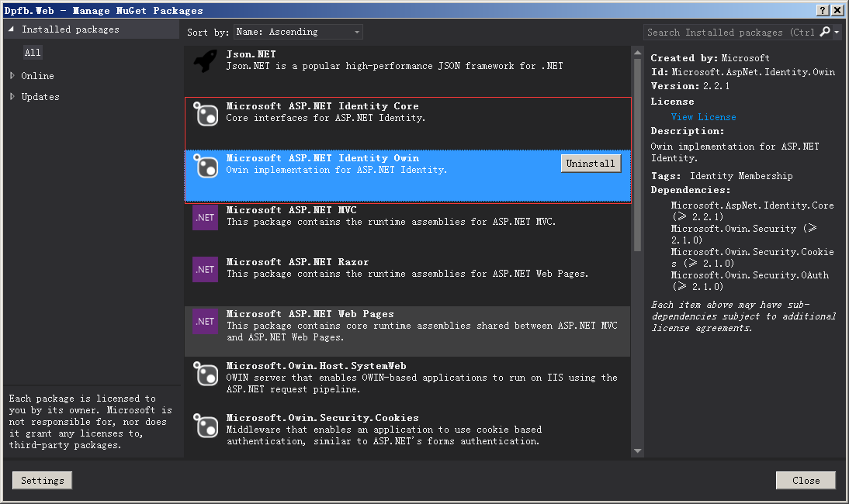Click the scroll down arrow of package list
849x504 pixels.
637,450
